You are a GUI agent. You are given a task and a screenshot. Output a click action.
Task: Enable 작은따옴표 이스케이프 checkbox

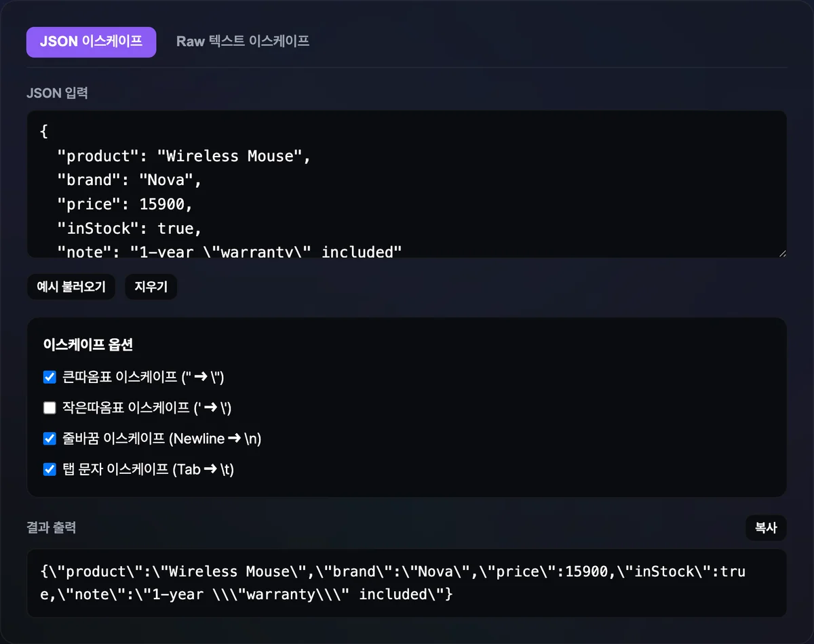[x=50, y=408]
